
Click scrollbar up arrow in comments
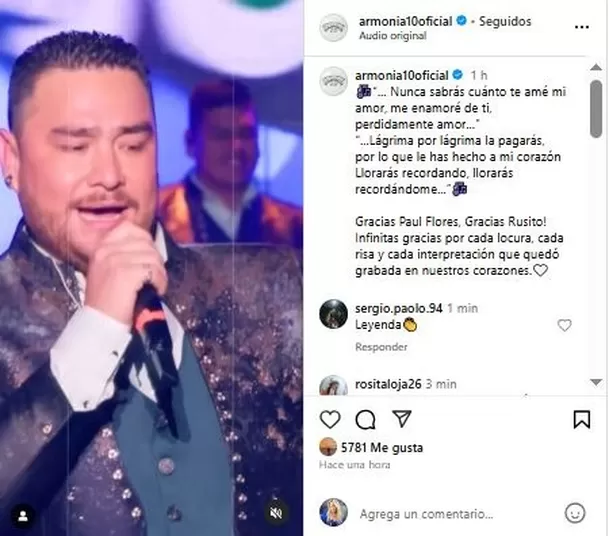(596, 68)
